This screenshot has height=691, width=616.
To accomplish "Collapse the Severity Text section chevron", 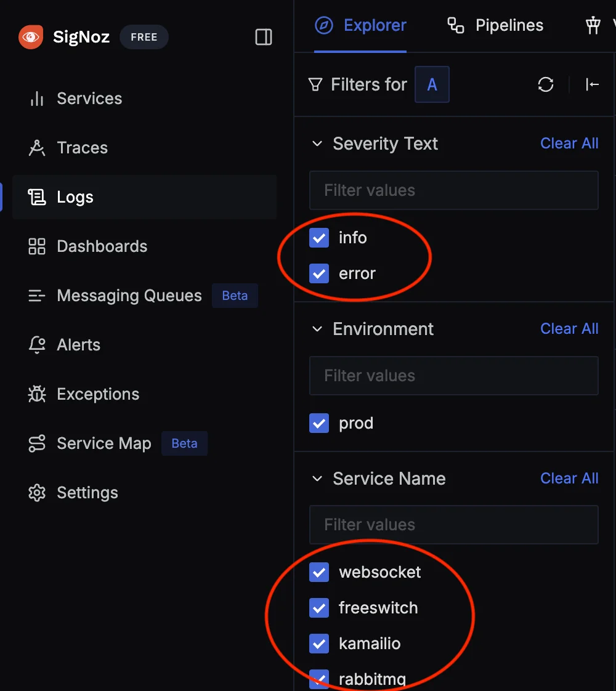I will pos(317,143).
